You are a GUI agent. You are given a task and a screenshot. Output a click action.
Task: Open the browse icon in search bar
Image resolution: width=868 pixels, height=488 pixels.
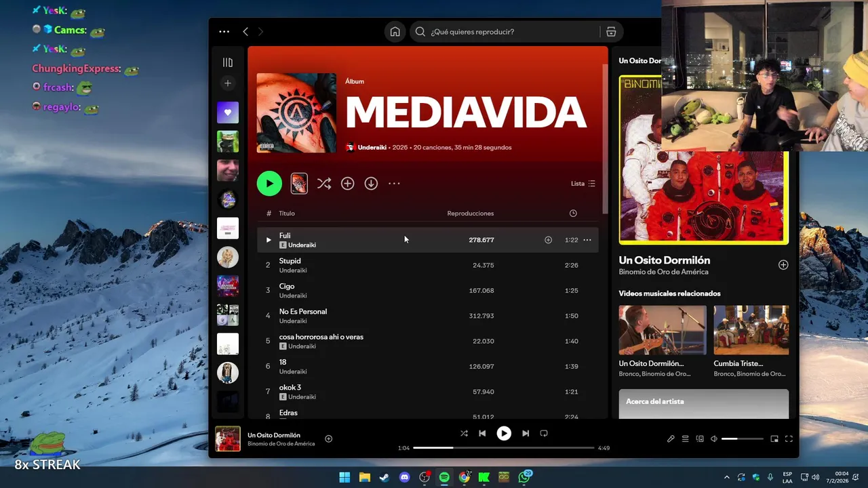tap(611, 32)
